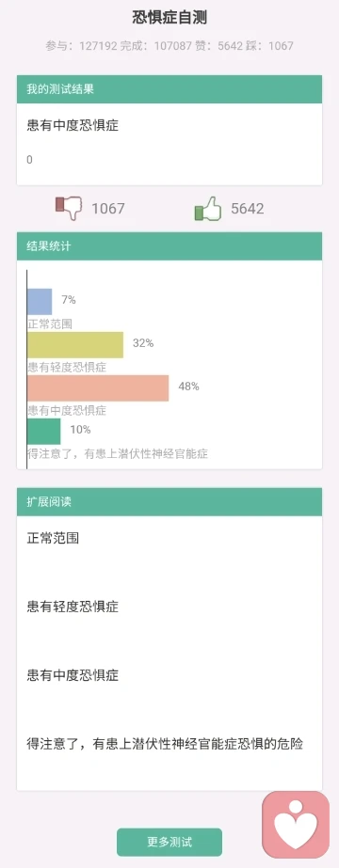The image size is (339, 868).
Task: Select the blue 7% bar in chart
Action: click(40, 301)
